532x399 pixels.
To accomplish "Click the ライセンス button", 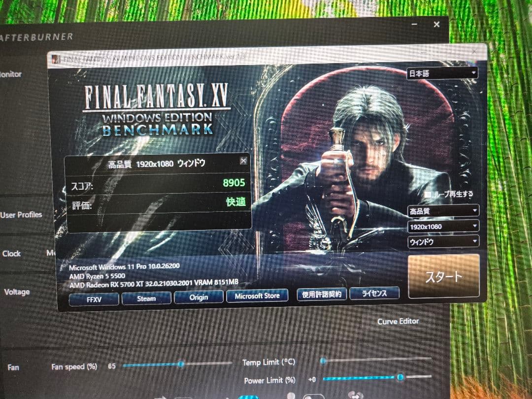I will (374, 293).
